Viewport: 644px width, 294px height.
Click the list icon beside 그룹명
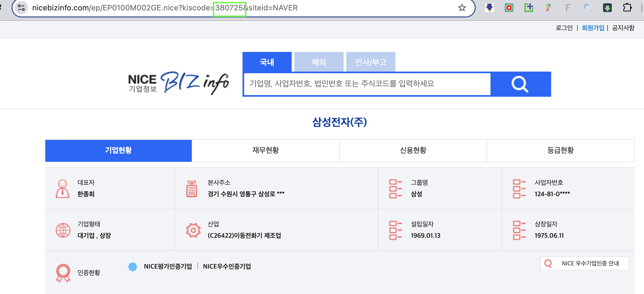395,189
